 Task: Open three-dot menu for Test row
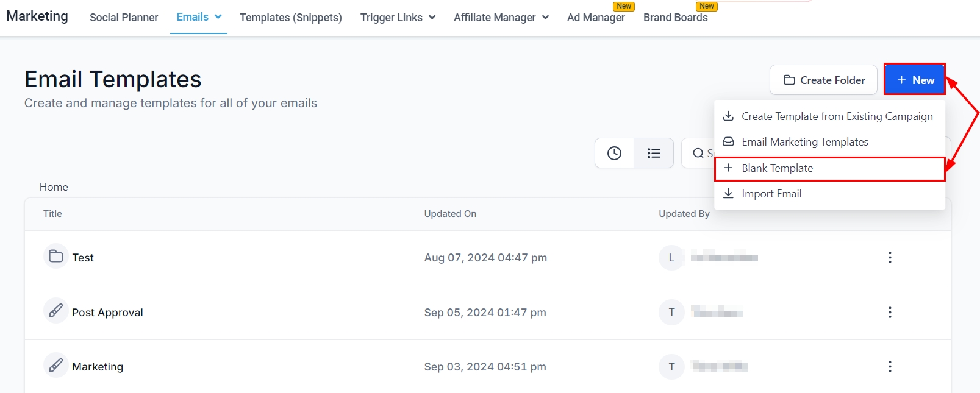click(x=890, y=258)
